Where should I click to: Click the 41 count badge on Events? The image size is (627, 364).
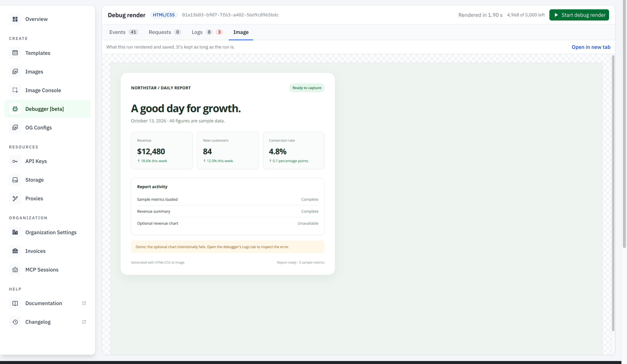pyautogui.click(x=133, y=32)
